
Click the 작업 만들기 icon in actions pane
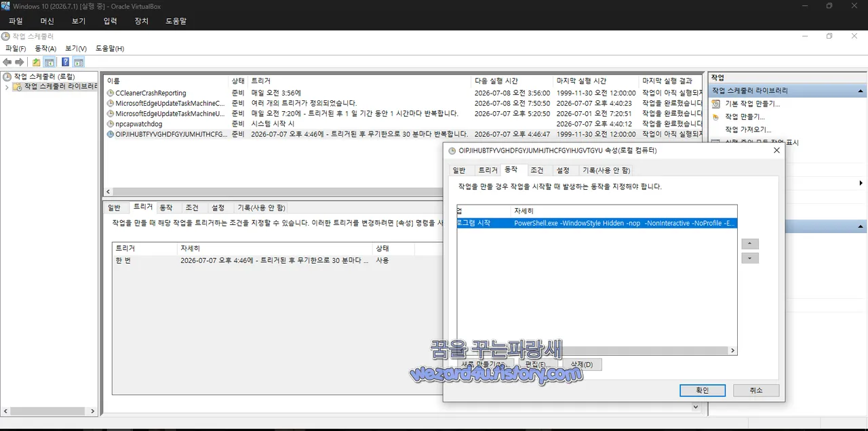click(716, 117)
